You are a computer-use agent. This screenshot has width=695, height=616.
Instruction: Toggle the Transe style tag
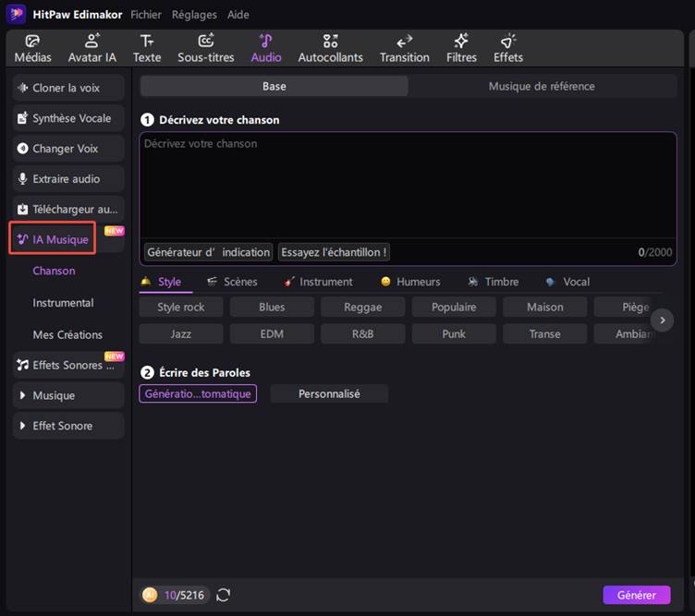[544, 334]
